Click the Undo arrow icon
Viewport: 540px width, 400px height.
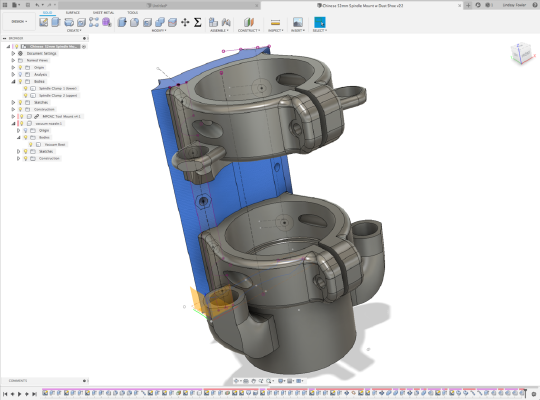click(38, 5)
